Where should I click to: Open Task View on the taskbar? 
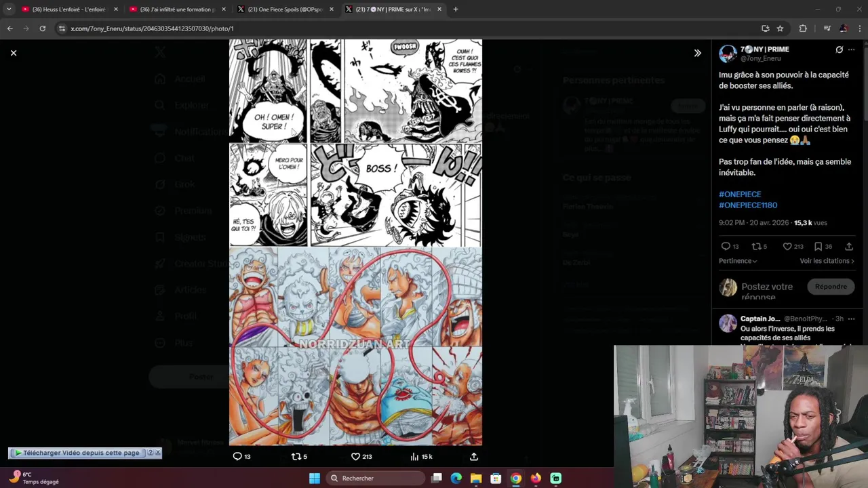pos(437,478)
